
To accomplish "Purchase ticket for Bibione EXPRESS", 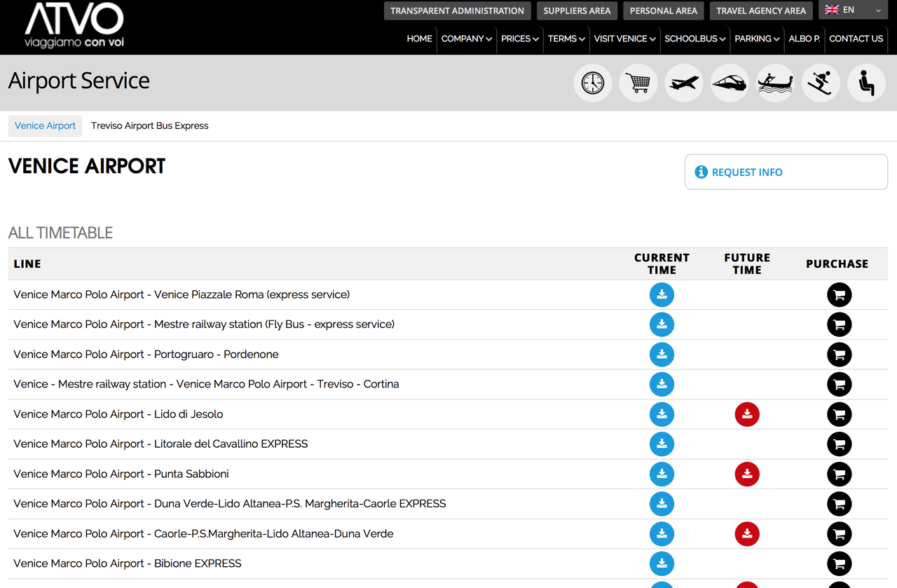I will [840, 563].
